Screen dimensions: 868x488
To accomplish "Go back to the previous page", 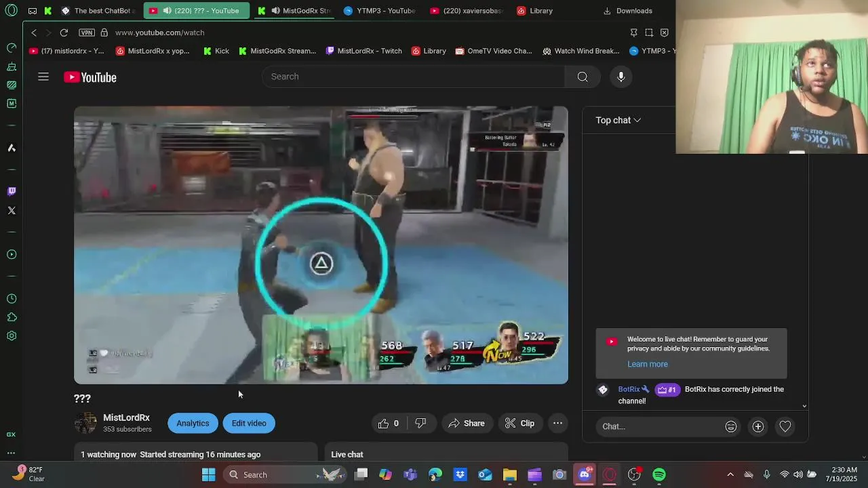I will point(34,33).
